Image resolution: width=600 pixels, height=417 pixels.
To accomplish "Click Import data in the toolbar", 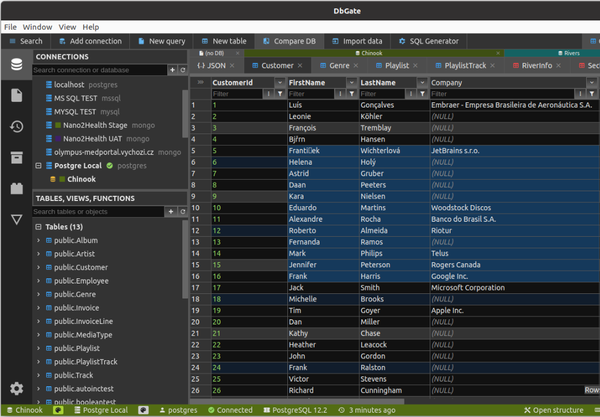I will coord(357,41).
